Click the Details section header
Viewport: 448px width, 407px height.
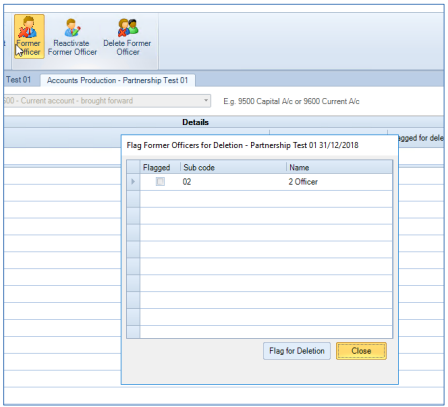tap(195, 122)
